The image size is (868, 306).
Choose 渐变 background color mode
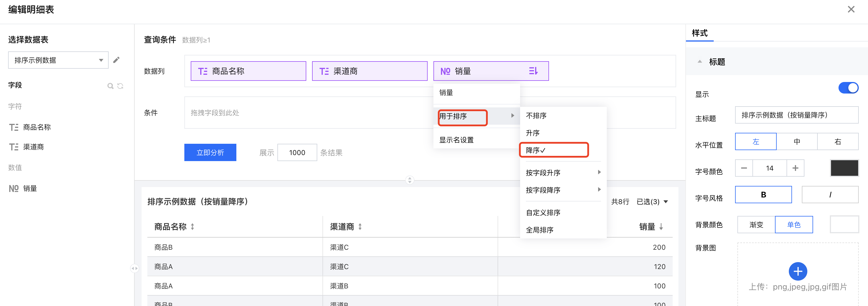[x=756, y=225]
